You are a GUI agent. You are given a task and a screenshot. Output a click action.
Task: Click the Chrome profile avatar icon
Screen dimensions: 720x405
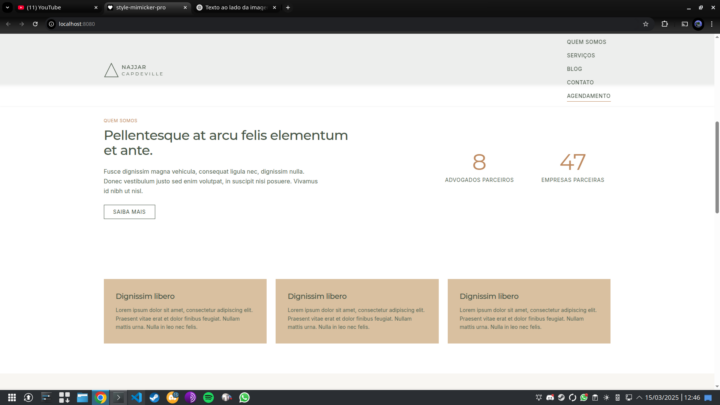point(698,23)
